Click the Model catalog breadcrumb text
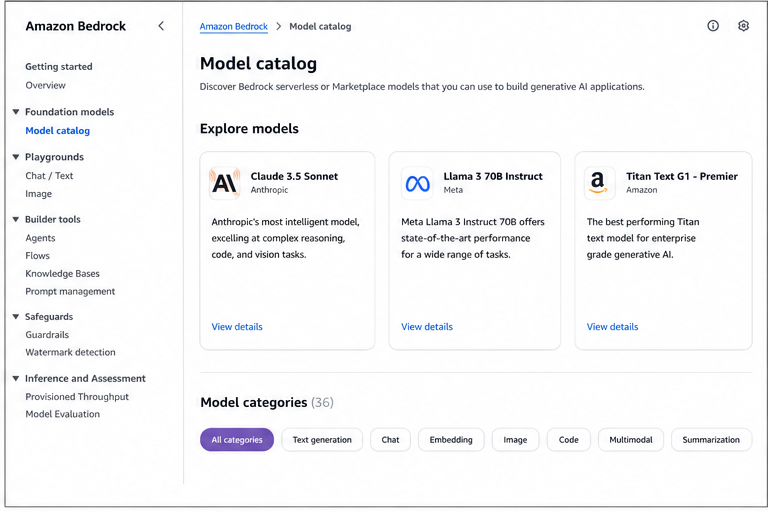768x512 pixels. pos(320,26)
